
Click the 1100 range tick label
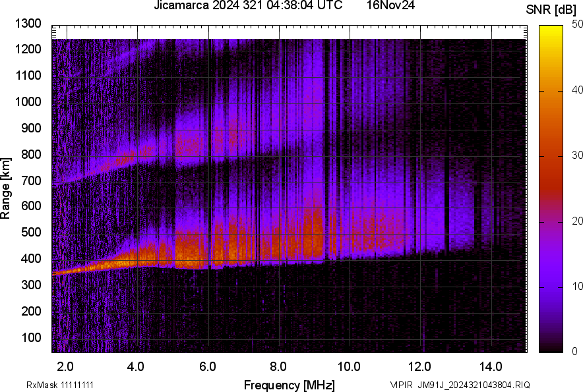click(x=28, y=75)
